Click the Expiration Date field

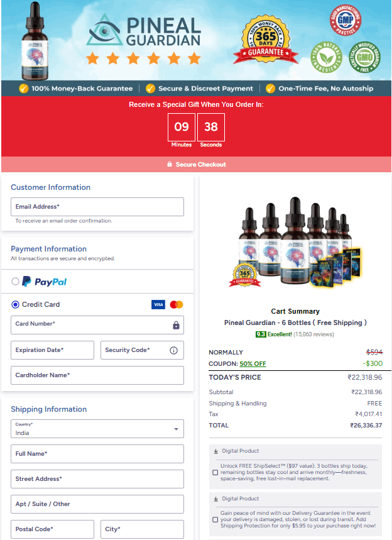click(x=52, y=350)
